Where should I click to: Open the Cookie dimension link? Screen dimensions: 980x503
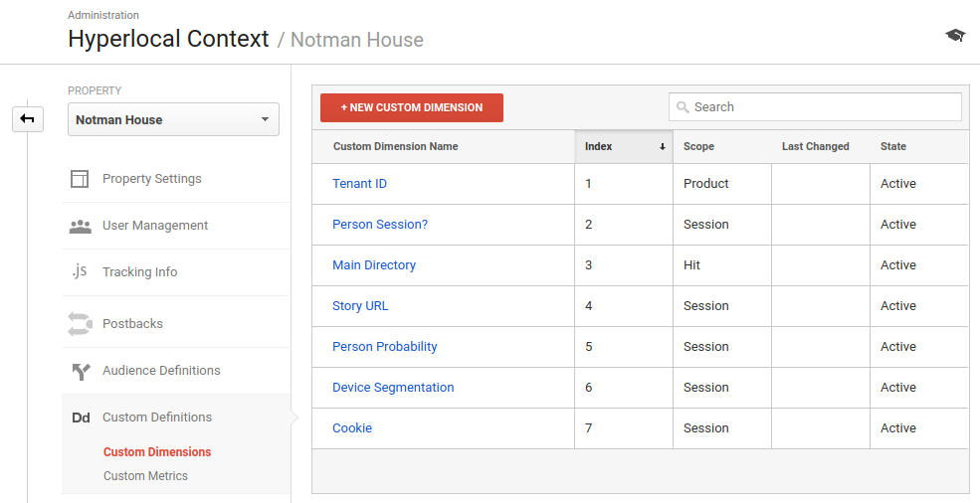point(352,428)
